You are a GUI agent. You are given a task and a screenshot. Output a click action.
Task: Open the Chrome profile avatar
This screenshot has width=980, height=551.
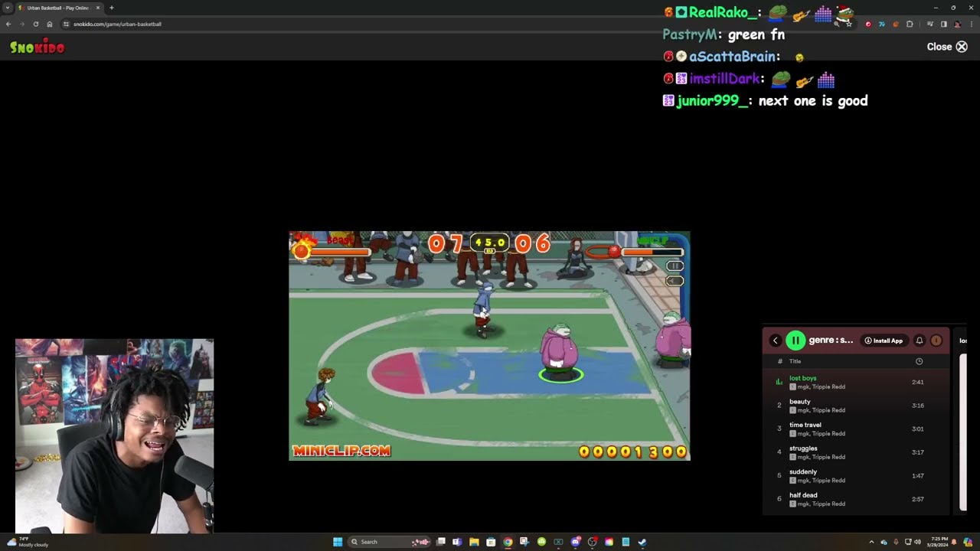tap(958, 24)
